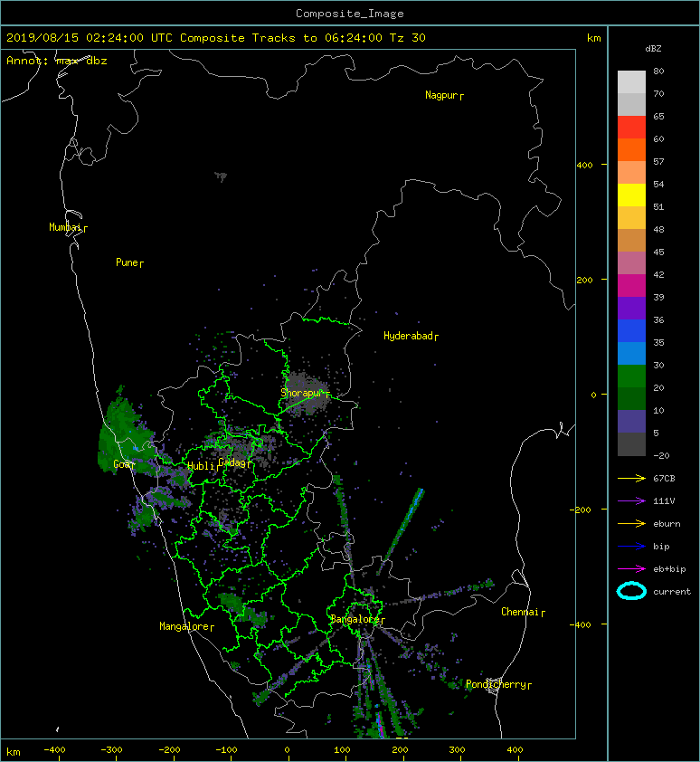Click the dark gray 5 dBZ color swatch
This screenshot has width=700, height=762.
[631, 443]
